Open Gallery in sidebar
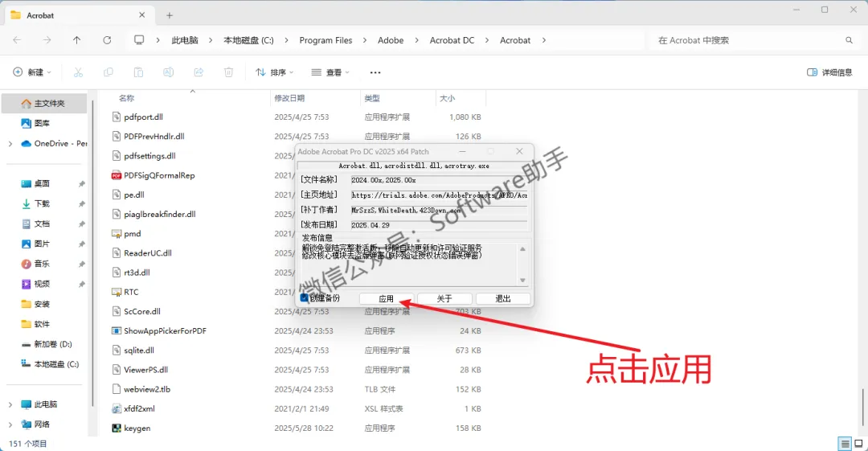This screenshot has width=868, height=451. 36,123
